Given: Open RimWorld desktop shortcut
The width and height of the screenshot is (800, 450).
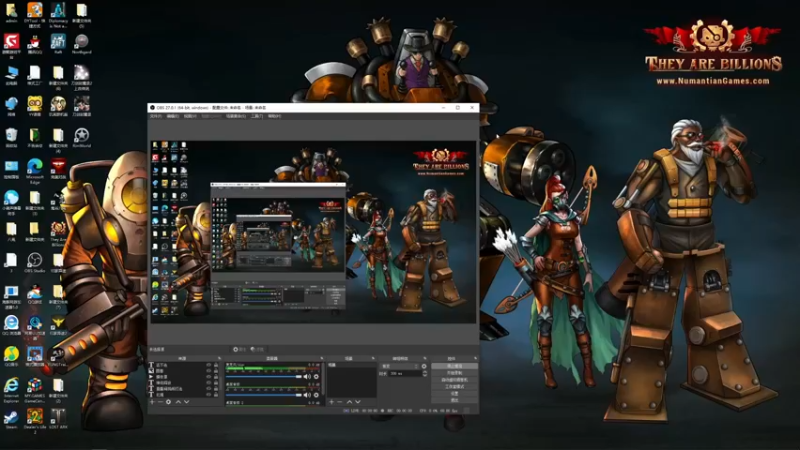Looking at the screenshot, I should 81,138.
